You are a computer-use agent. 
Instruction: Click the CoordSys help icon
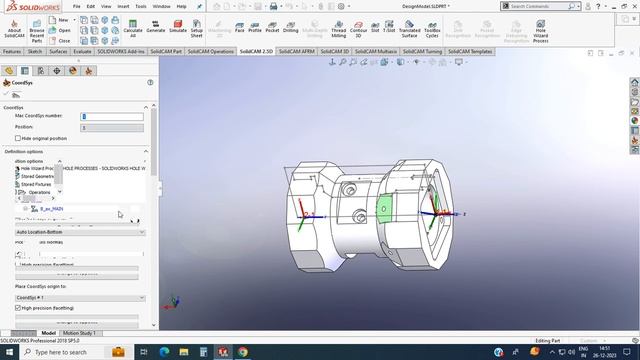pyautogui.click(x=150, y=82)
